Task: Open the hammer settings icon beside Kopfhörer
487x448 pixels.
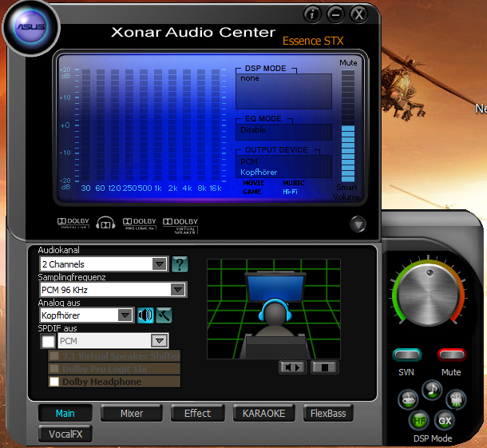Action: click(x=164, y=315)
